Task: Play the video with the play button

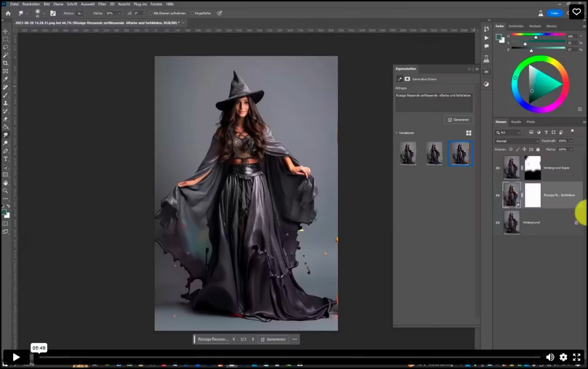Action: [x=16, y=357]
